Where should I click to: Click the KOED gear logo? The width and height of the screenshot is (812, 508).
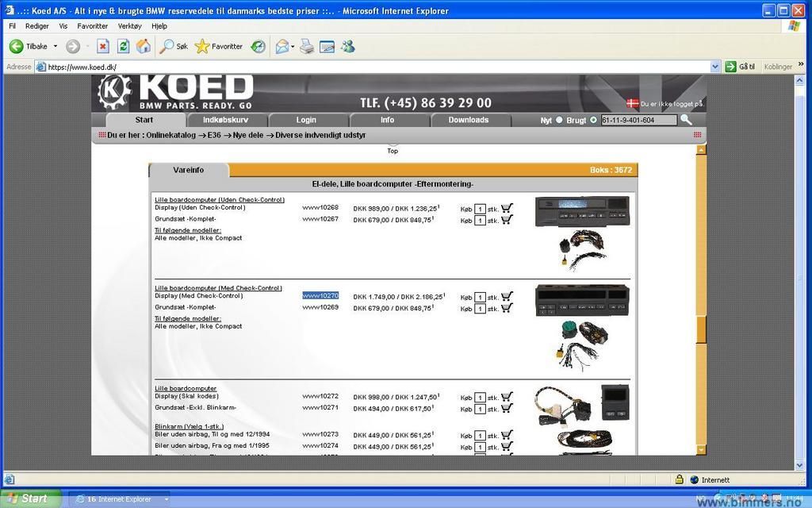point(114,92)
